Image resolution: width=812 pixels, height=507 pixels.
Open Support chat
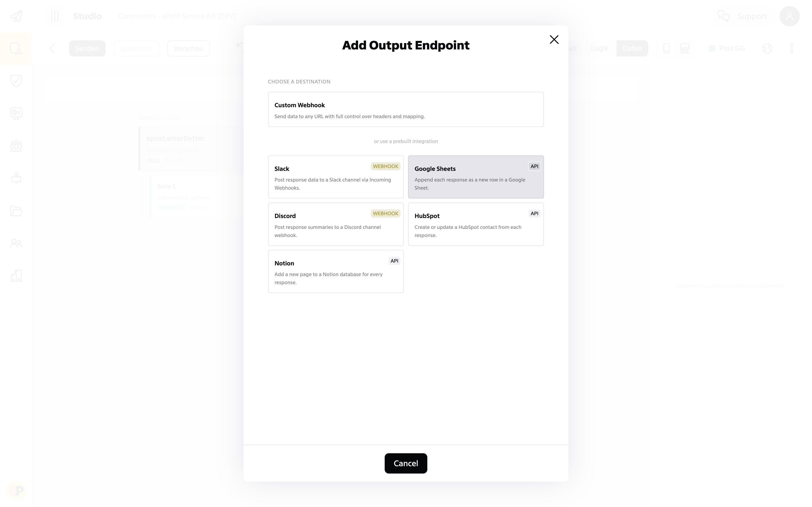pyautogui.click(x=742, y=16)
